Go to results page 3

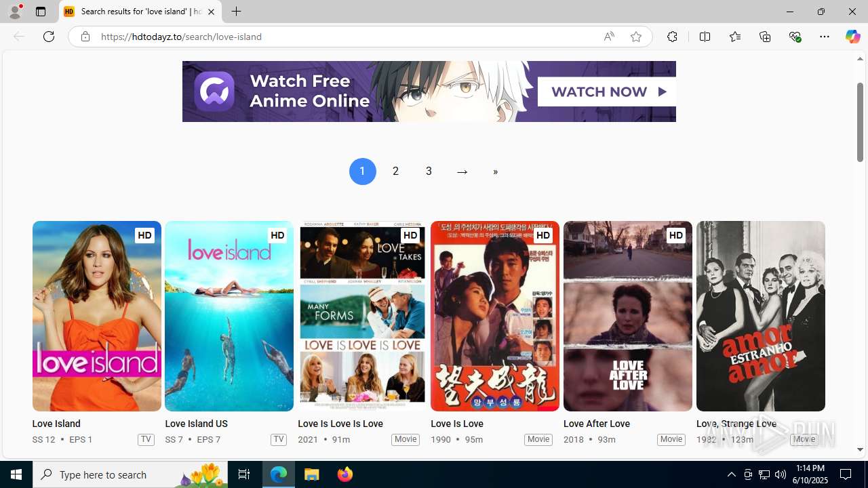(429, 171)
